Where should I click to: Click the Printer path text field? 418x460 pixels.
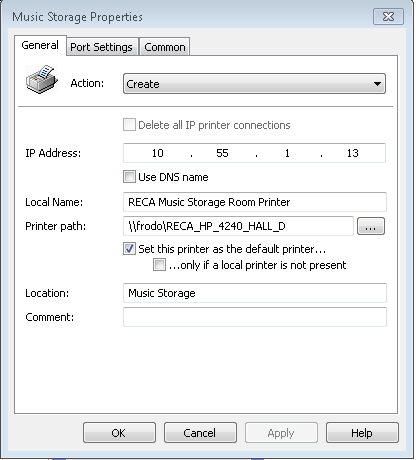238,226
